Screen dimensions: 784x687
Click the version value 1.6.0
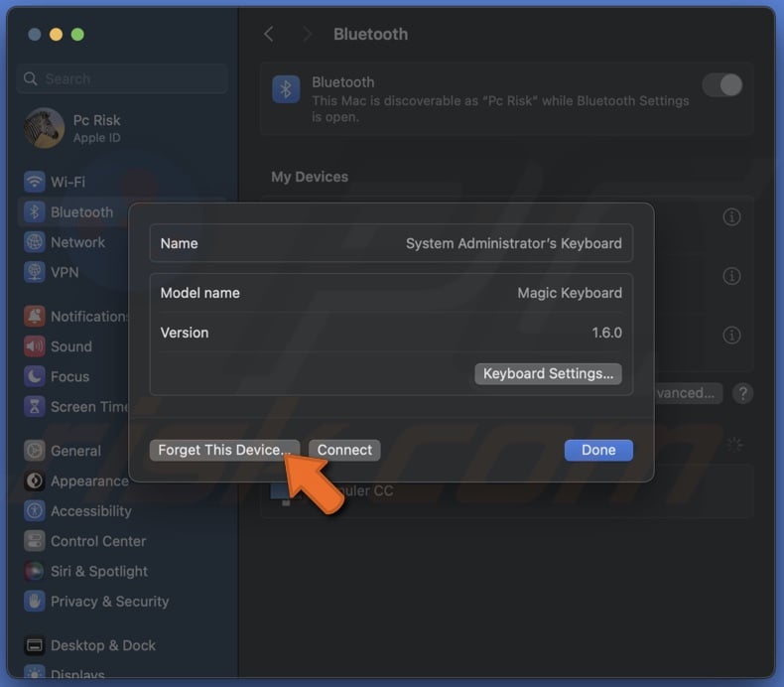pos(607,333)
